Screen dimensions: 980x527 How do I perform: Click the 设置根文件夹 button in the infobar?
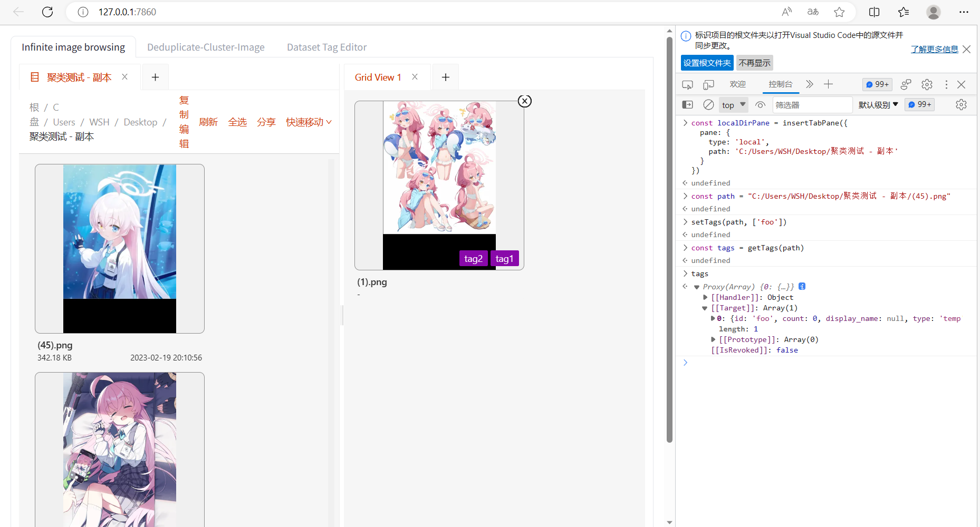coord(707,63)
